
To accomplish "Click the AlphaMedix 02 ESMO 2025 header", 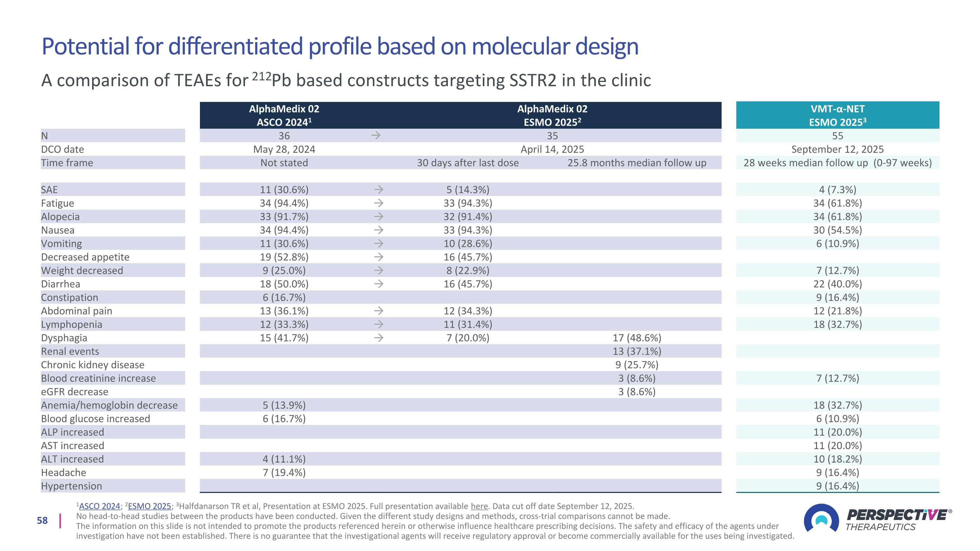I will coord(552,115).
